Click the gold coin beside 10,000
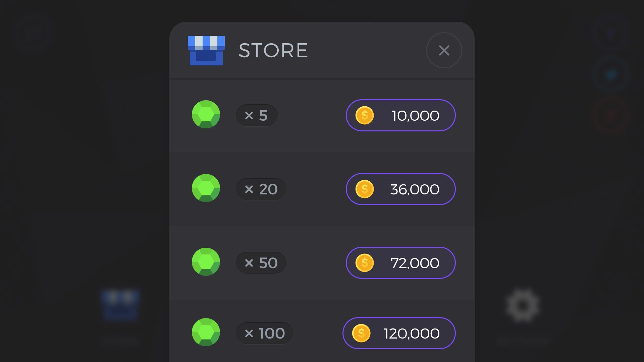644x362 pixels. point(365,115)
